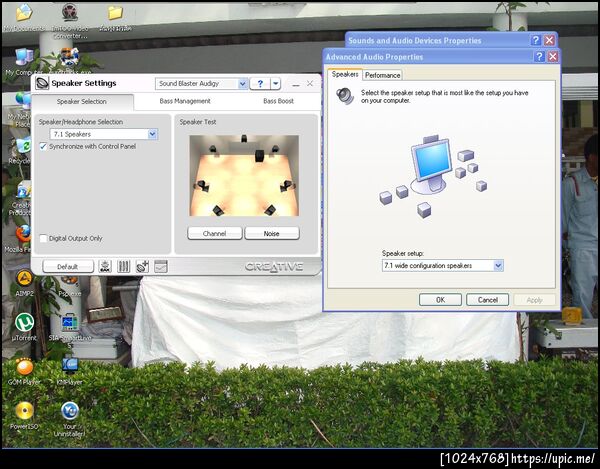Open the My Computer desktop icon
600x469 pixels.
tap(24, 62)
